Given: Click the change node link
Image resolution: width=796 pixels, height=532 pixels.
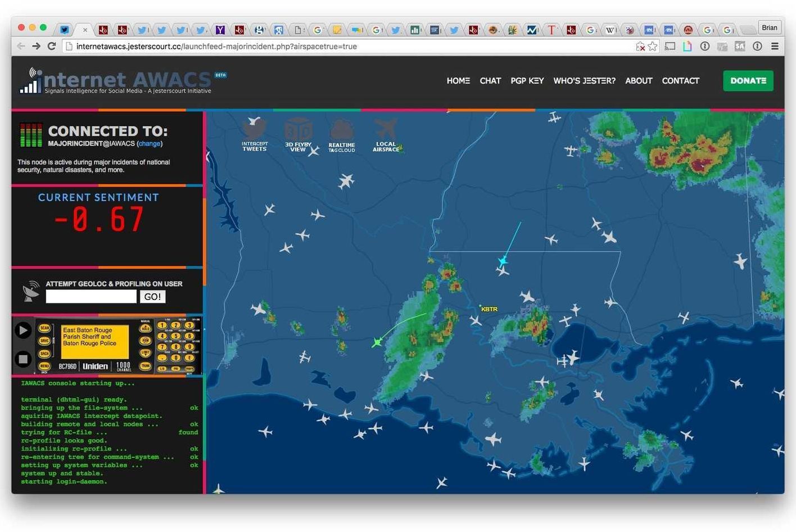Looking at the screenshot, I should point(150,144).
